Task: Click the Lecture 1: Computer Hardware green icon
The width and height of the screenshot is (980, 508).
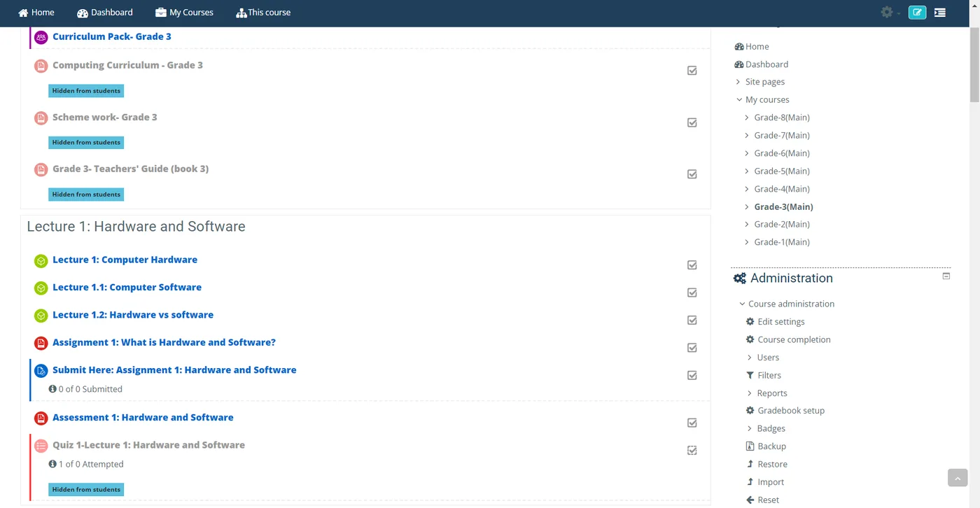Action: click(41, 260)
